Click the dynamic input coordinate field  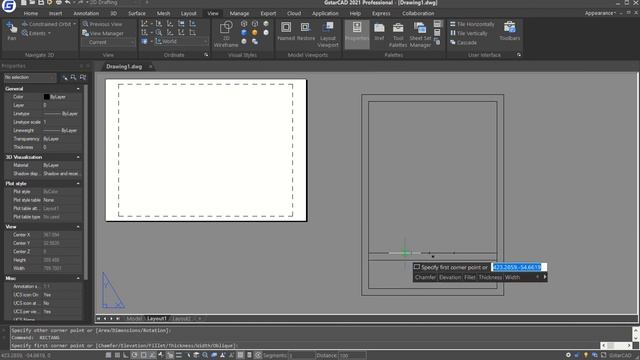(x=519, y=267)
